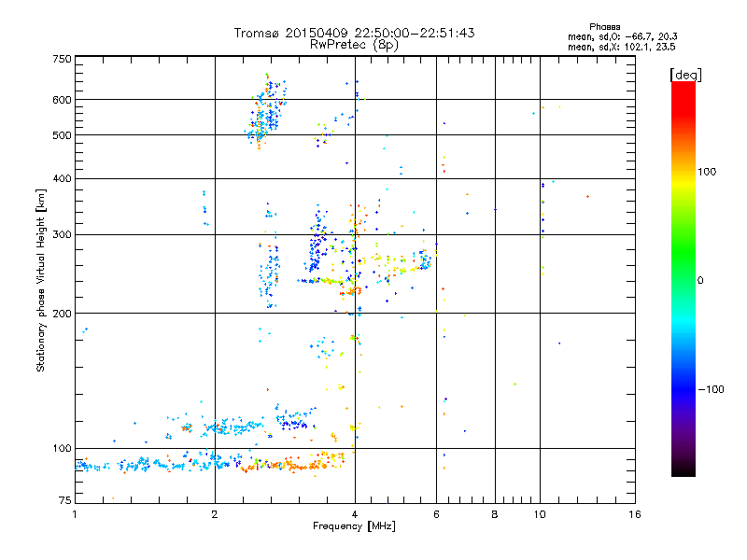Click the colorbar label '-100'
The height and width of the screenshot is (560, 747).
pos(712,389)
